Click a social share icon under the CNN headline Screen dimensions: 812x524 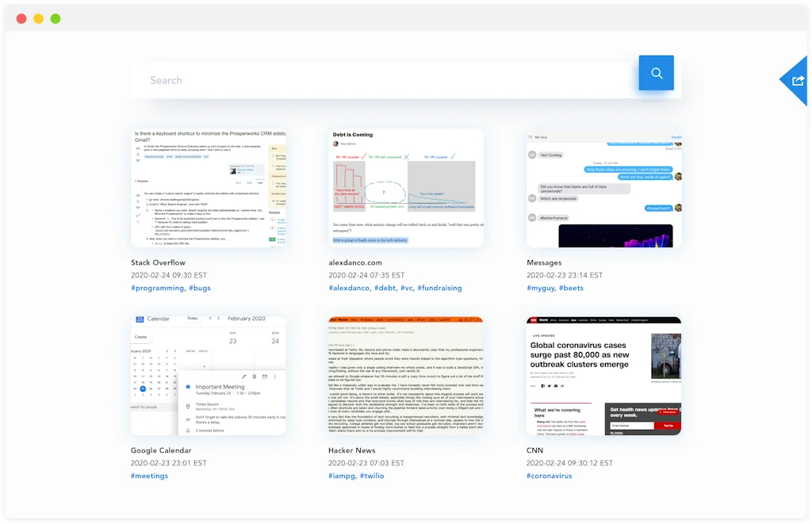(x=543, y=386)
